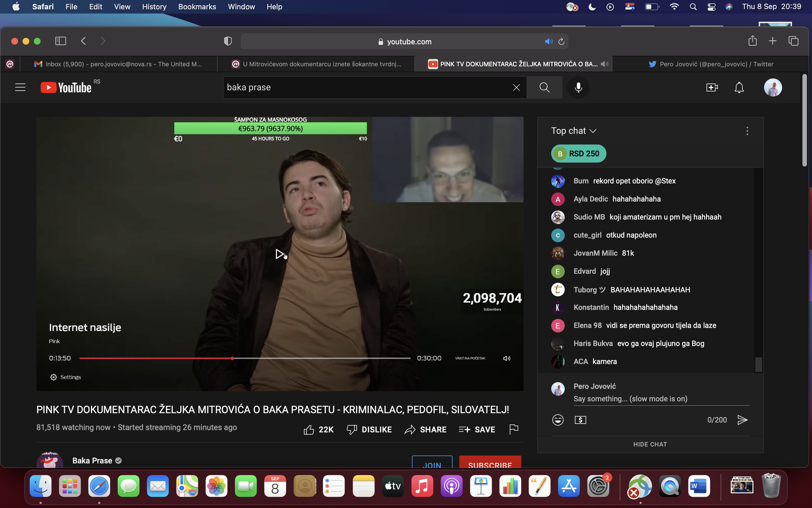The width and height of the screenshot is (812, 508).
Task: Click the RSD 250 Super Chat chip
Action: click(579, 154)
